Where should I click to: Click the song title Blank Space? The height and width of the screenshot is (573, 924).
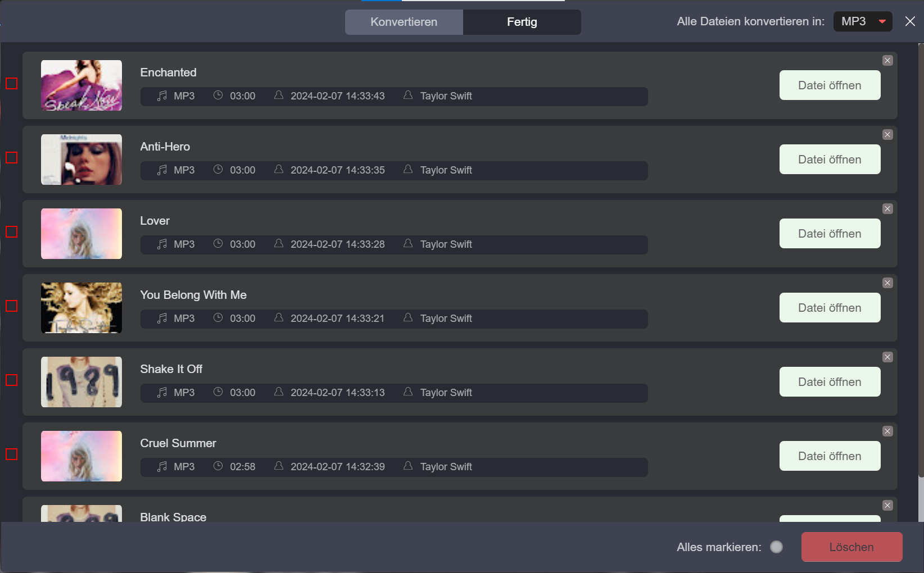pyautogui.click(x=173, y=517)
